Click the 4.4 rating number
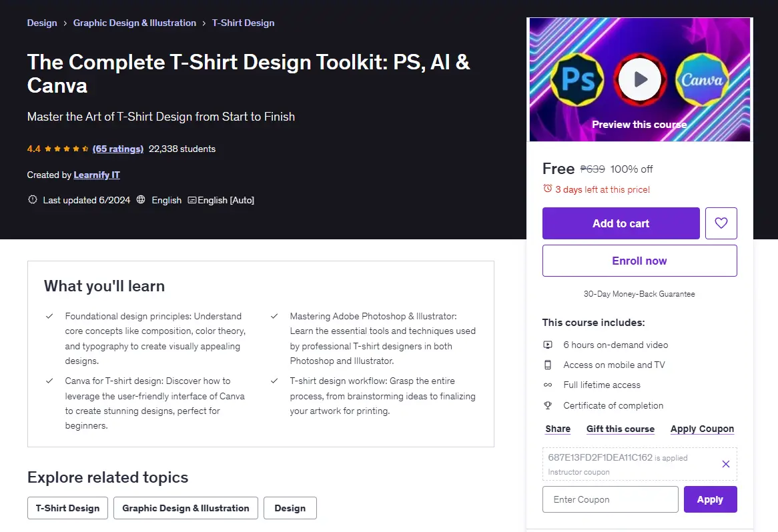This screenshot has width=778, height=532. [x=34, y=149]
